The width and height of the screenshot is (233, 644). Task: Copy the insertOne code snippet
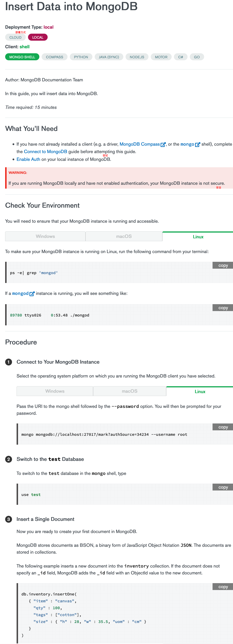223,587
